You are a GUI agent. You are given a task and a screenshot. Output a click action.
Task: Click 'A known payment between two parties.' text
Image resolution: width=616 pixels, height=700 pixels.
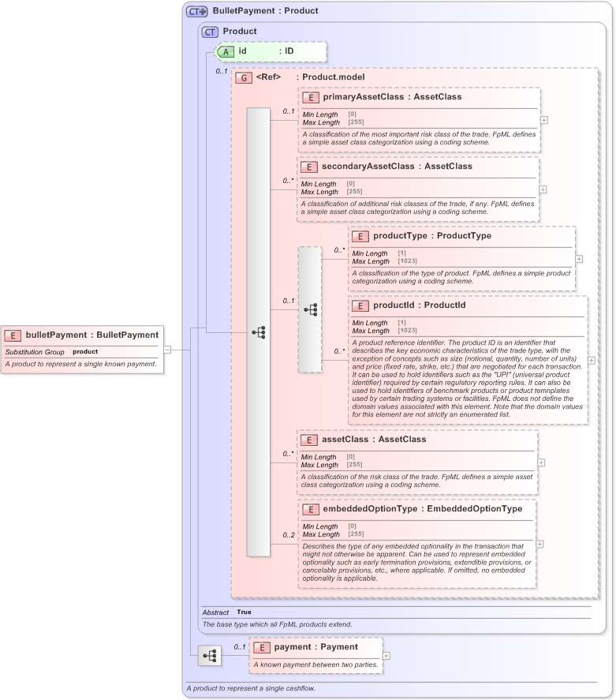tap(315, 664)
